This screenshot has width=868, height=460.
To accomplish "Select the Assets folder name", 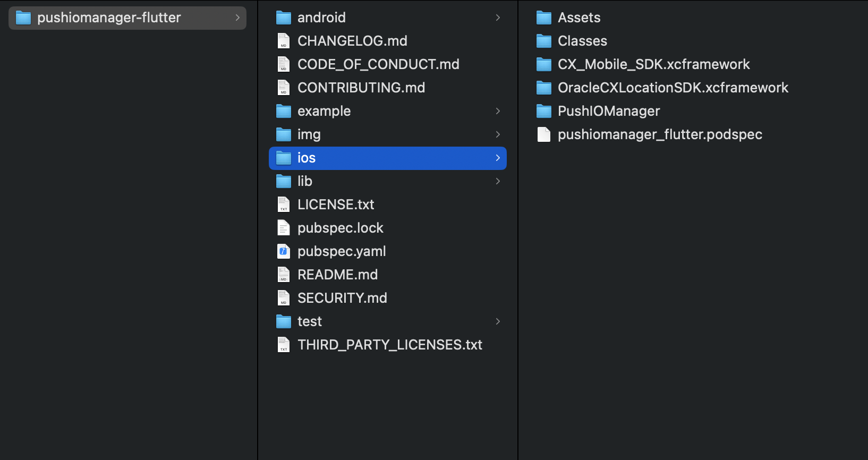I will click(x=579, y=18).
